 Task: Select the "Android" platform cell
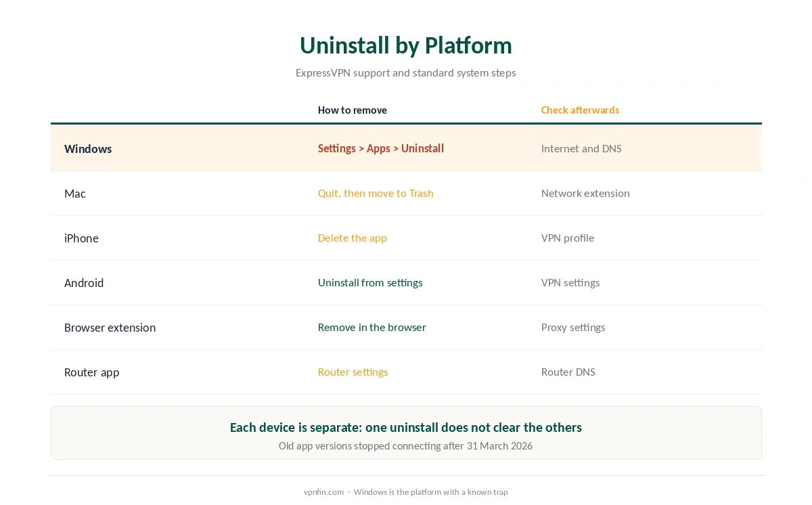point(84,283)
